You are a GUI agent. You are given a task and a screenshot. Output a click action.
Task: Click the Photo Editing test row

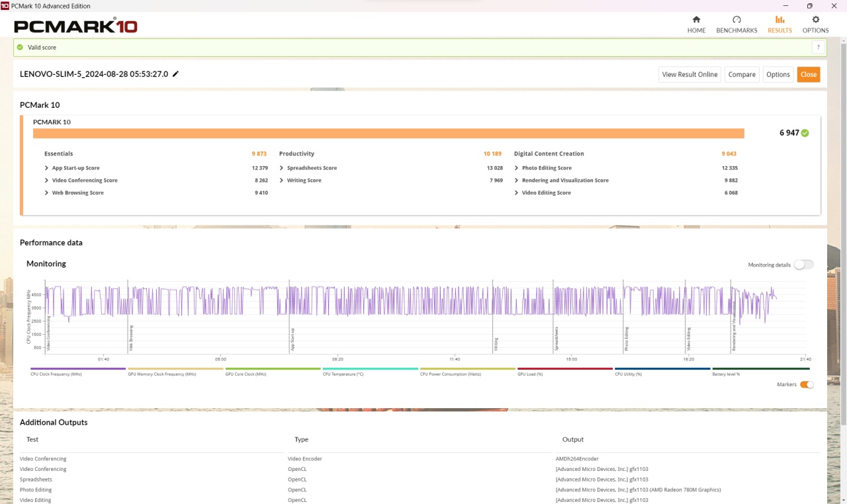[x=36, y=490]
